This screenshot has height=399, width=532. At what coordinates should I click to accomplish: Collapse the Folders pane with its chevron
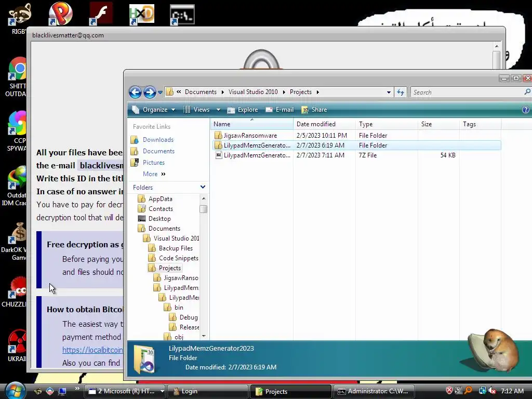tap(203, 187)
